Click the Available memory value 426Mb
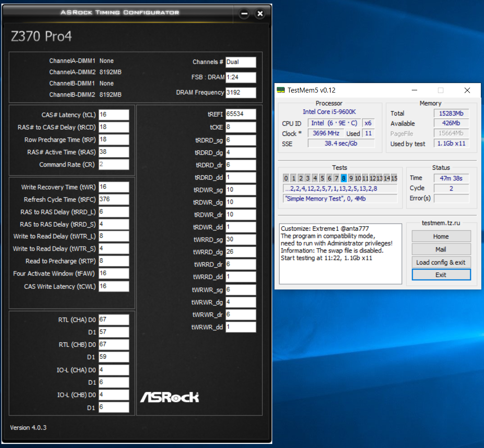 pos(451,123)
